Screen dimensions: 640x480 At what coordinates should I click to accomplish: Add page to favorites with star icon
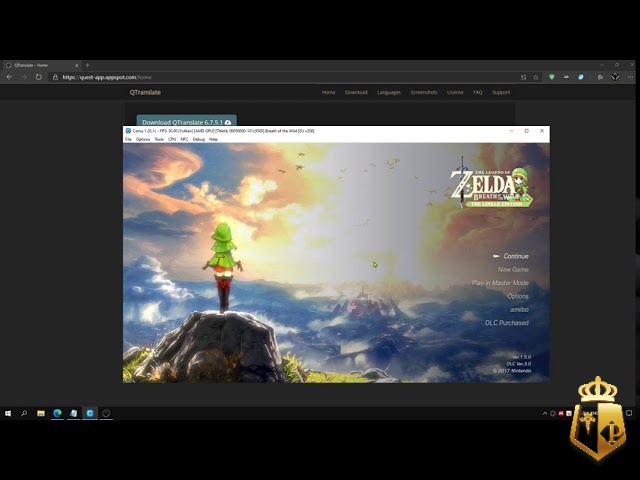pyautogui.click(x=536, y=77)
